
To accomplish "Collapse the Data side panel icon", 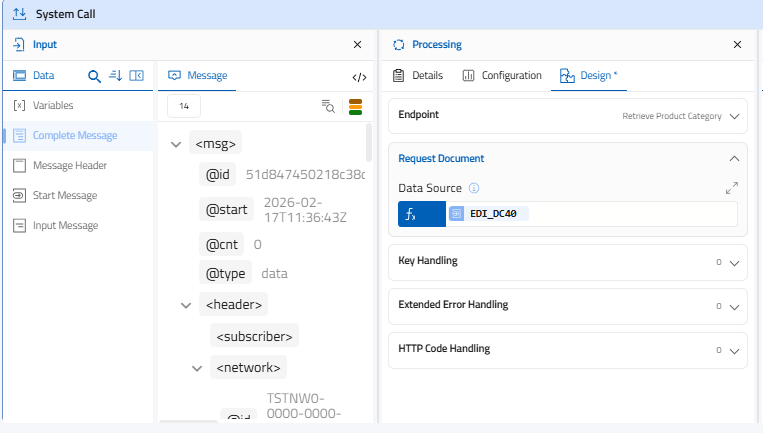I will 137,76.
